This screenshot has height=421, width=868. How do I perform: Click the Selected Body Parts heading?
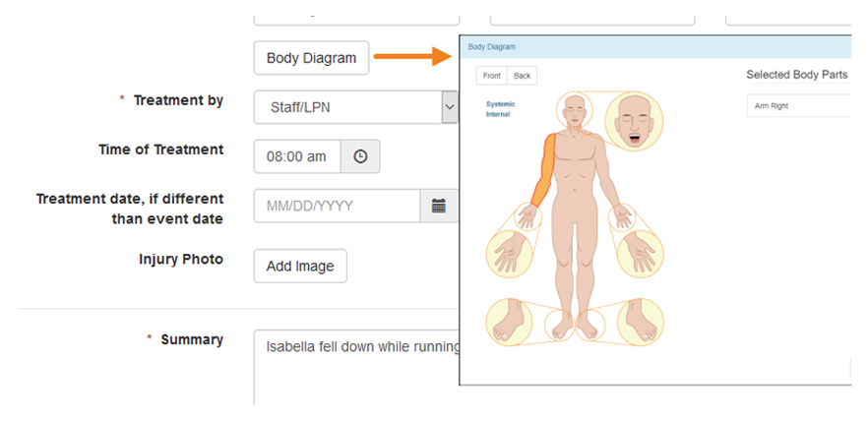point(796,75)
